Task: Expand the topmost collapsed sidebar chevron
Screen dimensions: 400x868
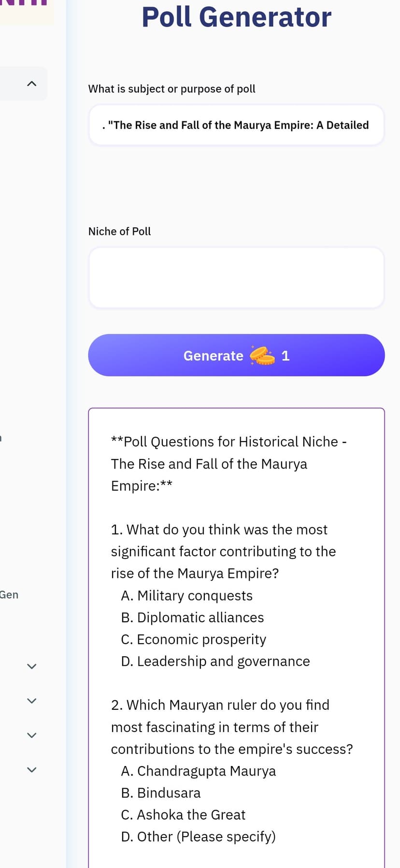Action: (31, 666)
